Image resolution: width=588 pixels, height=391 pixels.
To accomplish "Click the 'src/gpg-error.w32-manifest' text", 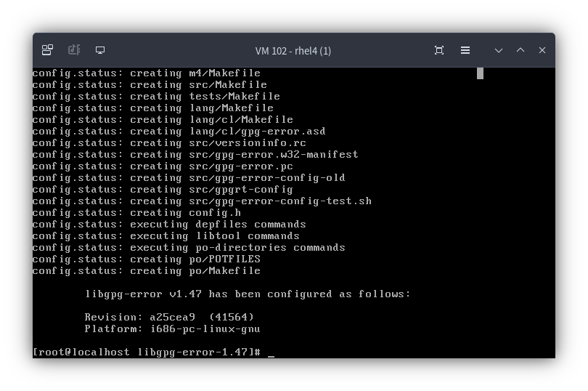I will [x=274, y=154].
